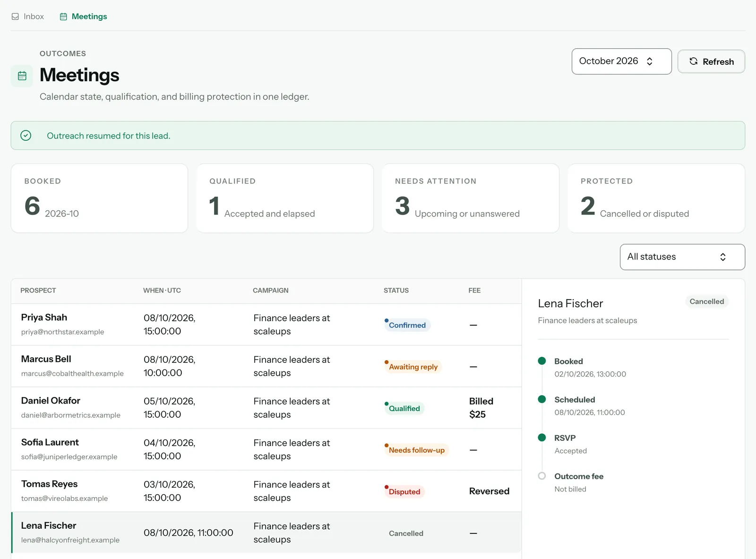
Task: Click the Reversed fee cell
Action: click(x=489, y=491)
